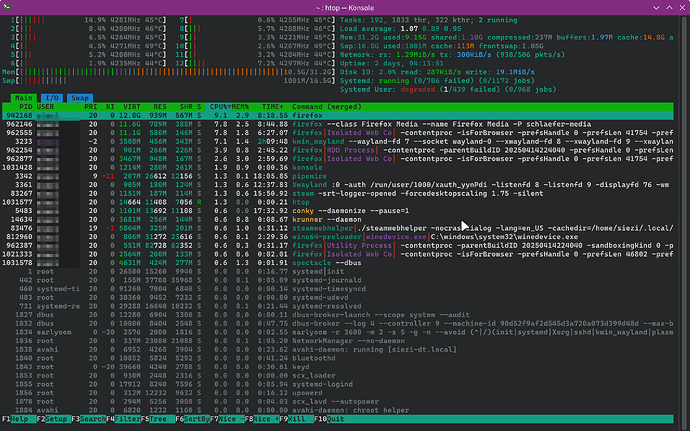Click the Mem usage bar meter
This screenshot has width=690, height=431.
tap(169, 72)
